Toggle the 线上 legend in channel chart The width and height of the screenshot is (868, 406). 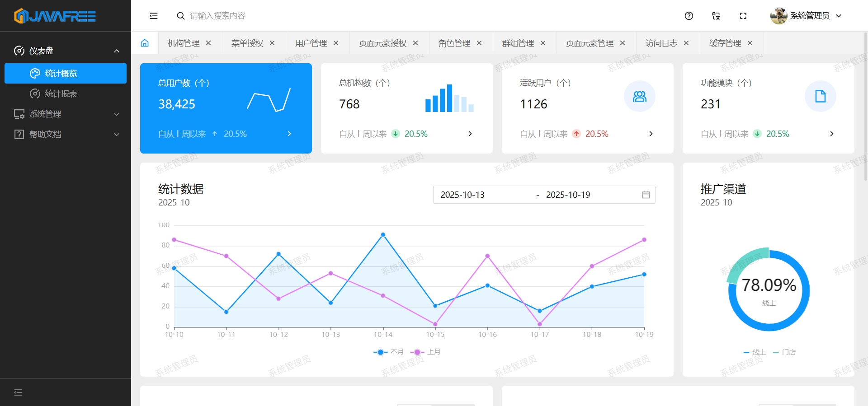pos(755,352)
